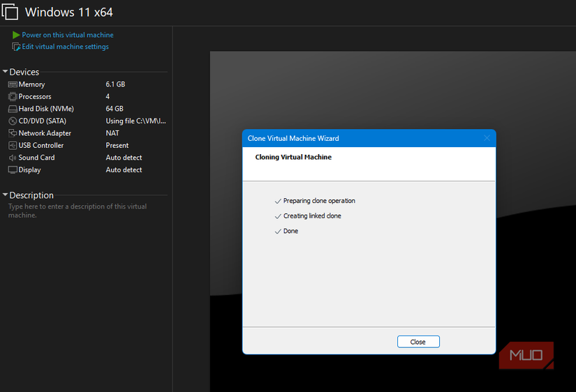The width and height of the screenshot is (576, 392).
Task: Click the CD/DVD (SATA) disc icon
Action: [13, 121]
